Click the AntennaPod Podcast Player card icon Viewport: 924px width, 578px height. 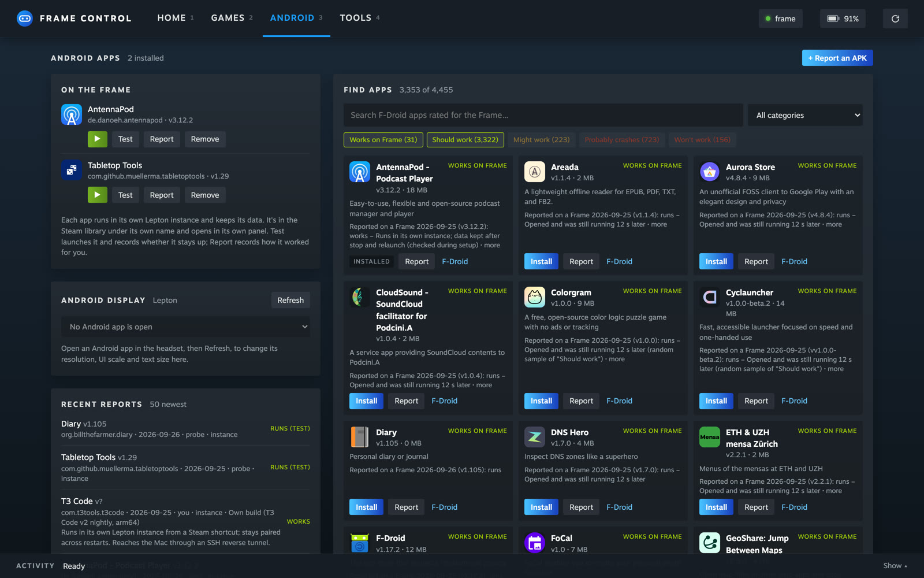coord(360,172)
